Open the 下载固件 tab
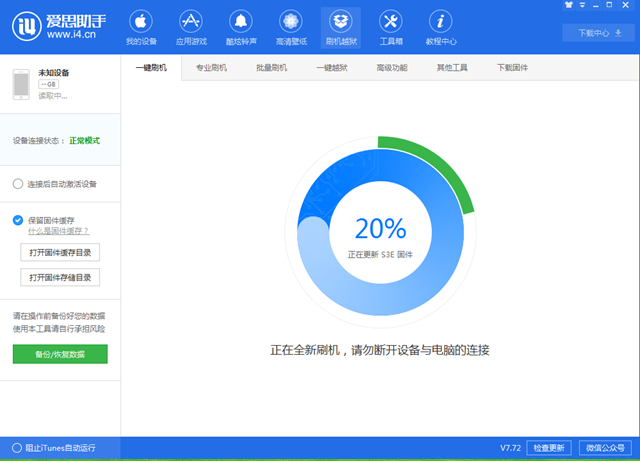The height and width of the screenshot is (461, 640). pos(513,68)
